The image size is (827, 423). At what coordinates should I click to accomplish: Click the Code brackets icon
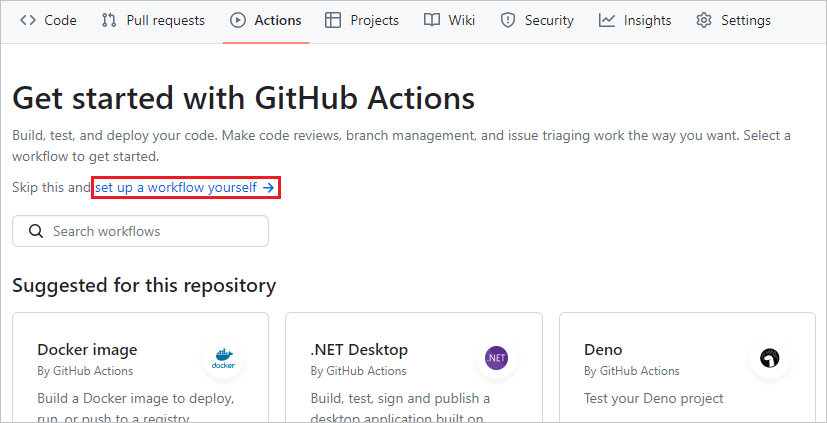point(28,20)
